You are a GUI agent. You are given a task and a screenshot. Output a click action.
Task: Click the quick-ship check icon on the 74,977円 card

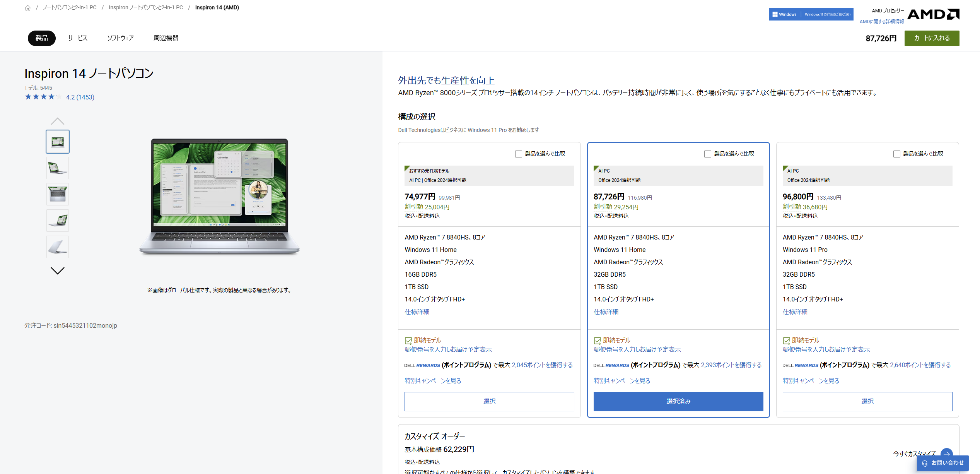coord(408,341)
